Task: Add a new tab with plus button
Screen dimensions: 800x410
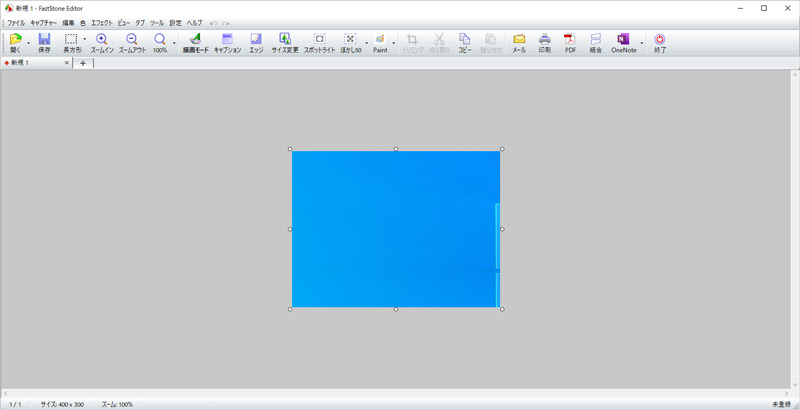Action: [x=82, y=63]
